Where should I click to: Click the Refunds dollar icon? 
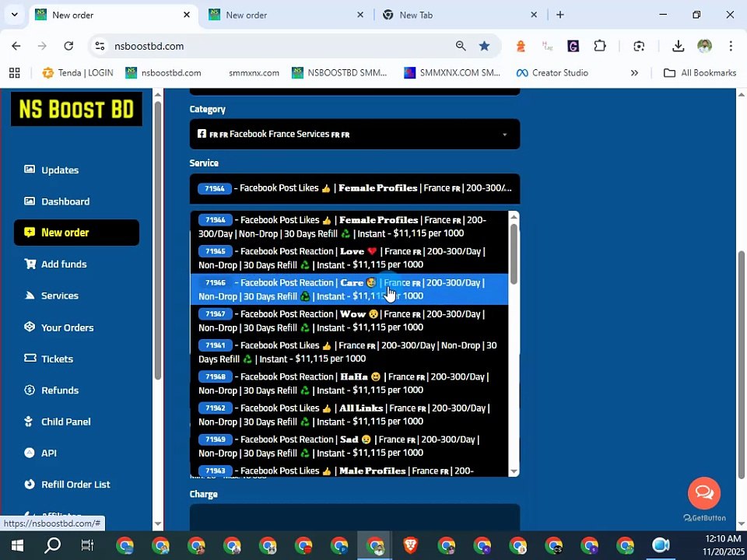click(30, 390)
